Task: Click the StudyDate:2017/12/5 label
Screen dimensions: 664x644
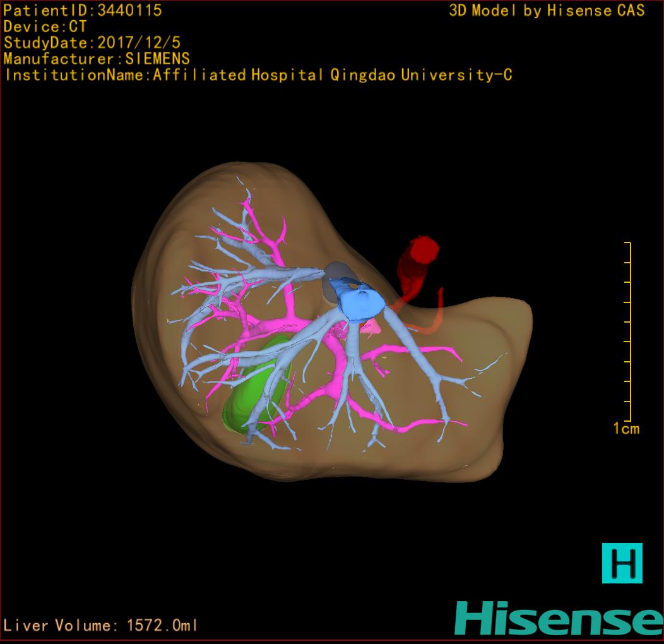Action: point(92,43)
